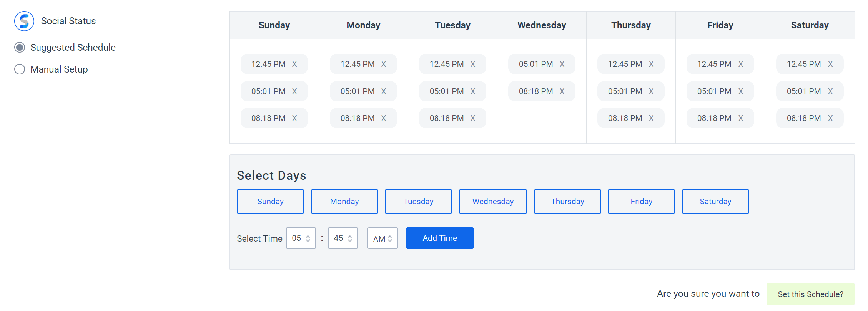Click the Wednesday column header
Screen dimensions: 868x311
[x=542, y=25]
